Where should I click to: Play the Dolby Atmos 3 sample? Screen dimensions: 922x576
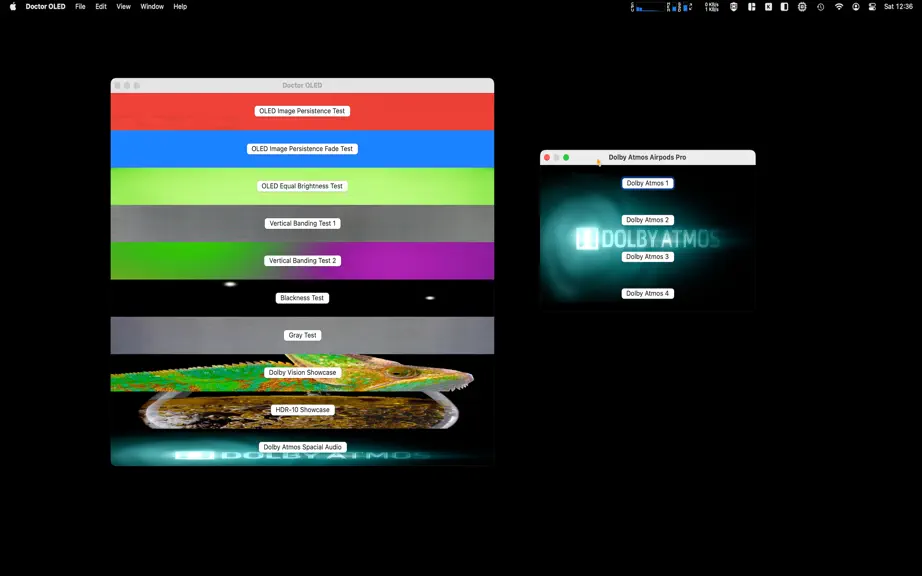(647, 257)
